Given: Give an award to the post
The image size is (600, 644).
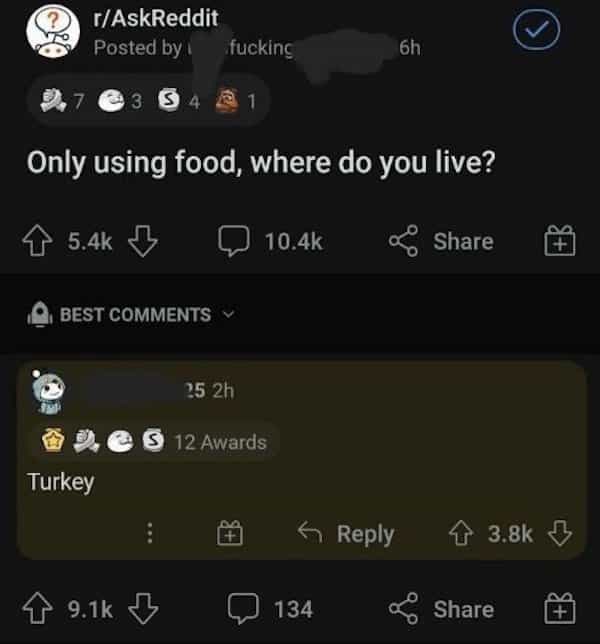Looking at the screenshot, I should [558, 242].
